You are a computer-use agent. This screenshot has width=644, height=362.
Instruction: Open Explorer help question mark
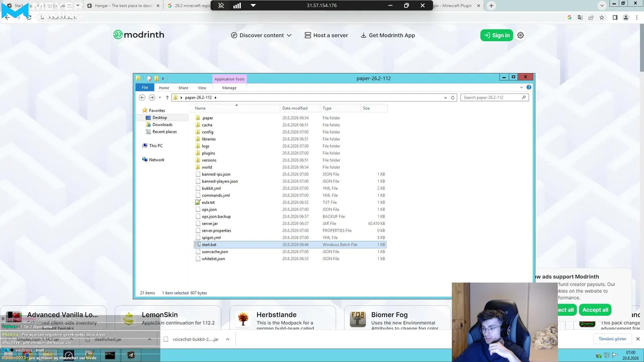(529, 87)
